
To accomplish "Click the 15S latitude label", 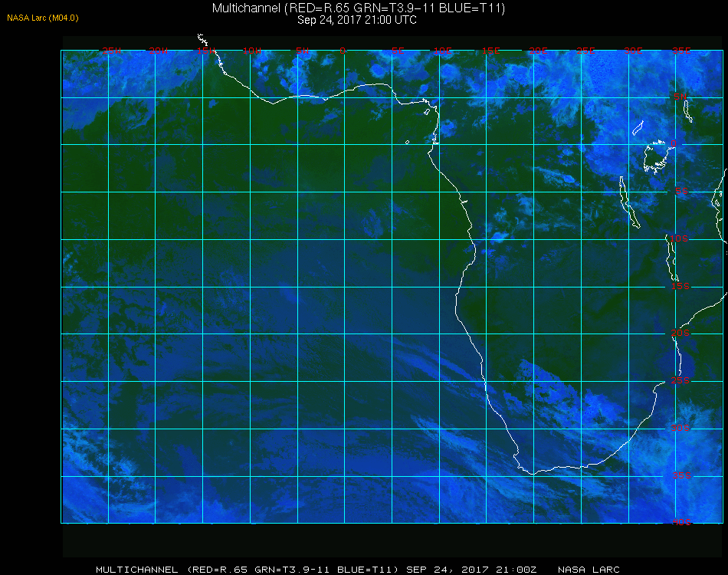I will pyautogui.click(x=680, y=286).
